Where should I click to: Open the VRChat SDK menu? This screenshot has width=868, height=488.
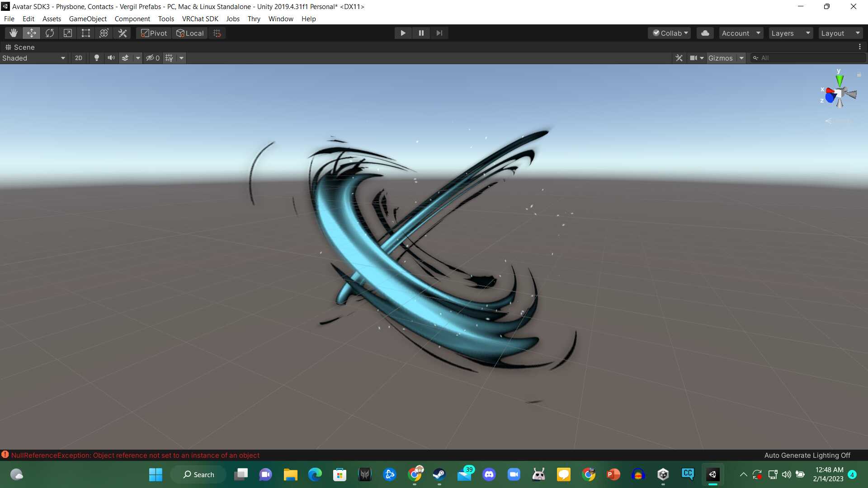click(200, 19)
